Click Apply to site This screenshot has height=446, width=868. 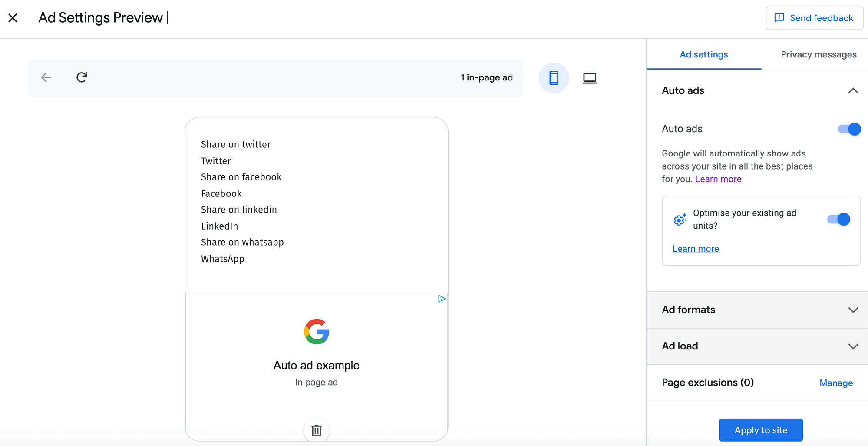click(760, 430)
